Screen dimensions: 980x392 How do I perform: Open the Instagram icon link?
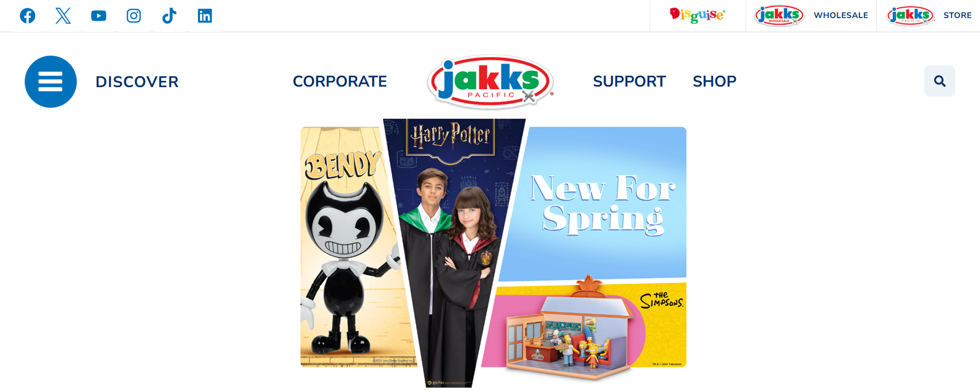134,16
